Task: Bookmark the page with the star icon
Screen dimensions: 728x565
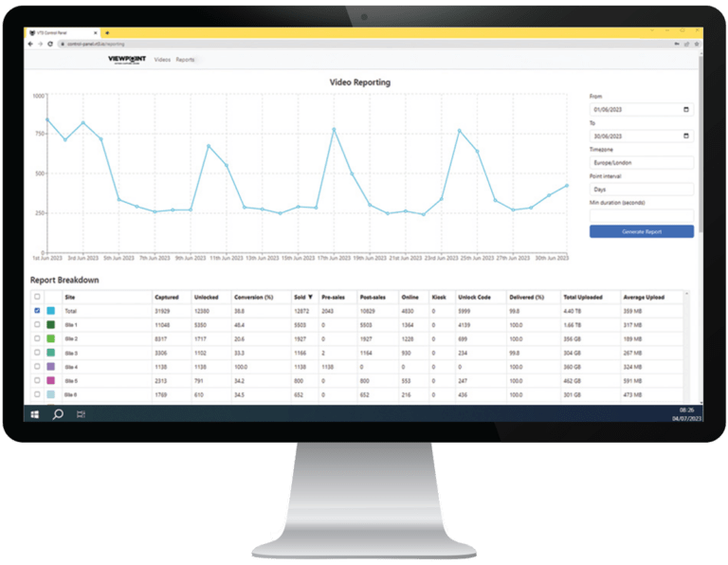Action: (697, 45)
